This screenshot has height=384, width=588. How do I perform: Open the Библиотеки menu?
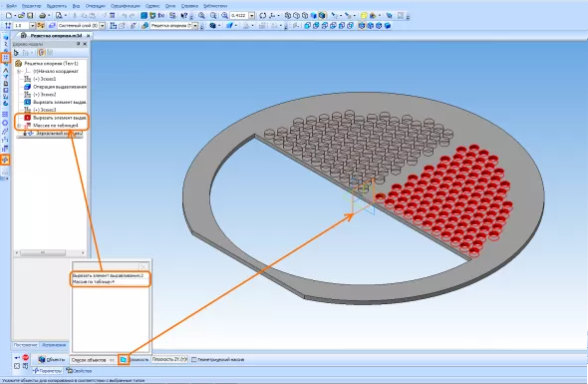coord(215,6)
